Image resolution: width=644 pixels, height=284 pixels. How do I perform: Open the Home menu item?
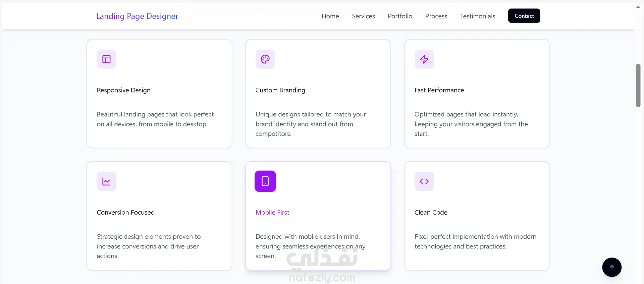pos(330,16)
